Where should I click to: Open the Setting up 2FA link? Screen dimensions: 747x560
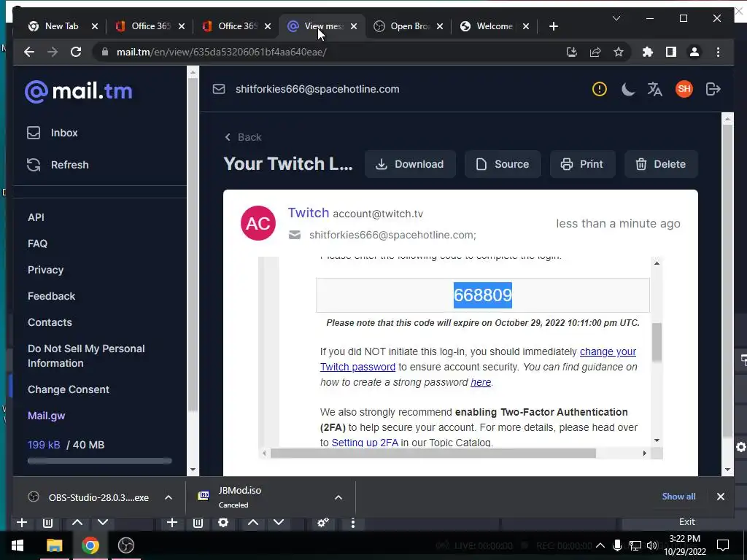coord(365,443)
